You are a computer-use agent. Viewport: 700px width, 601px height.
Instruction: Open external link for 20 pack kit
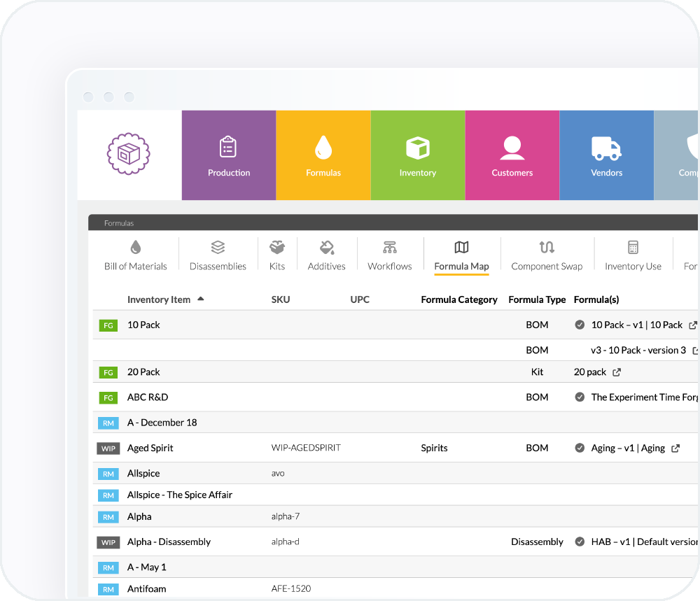point(617,372)
